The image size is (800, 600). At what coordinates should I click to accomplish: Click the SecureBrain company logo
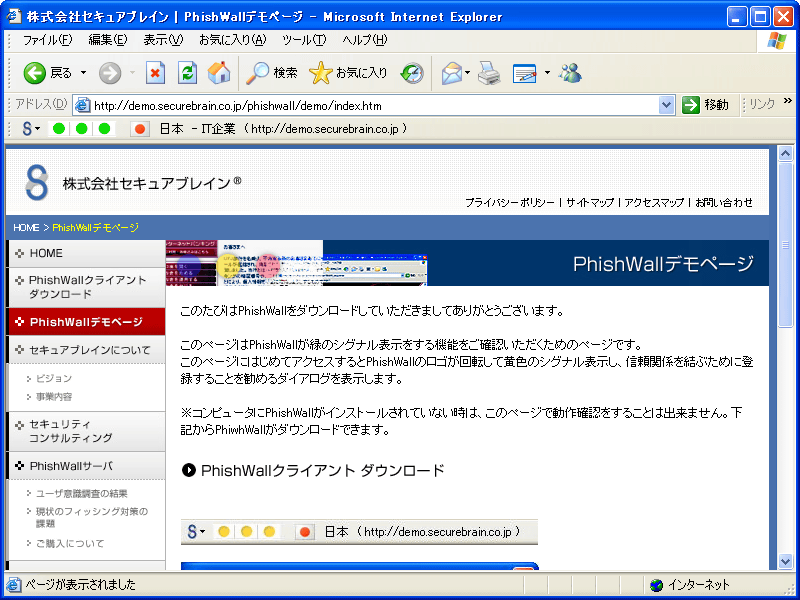pyautogui.click(x=37, y=182)
